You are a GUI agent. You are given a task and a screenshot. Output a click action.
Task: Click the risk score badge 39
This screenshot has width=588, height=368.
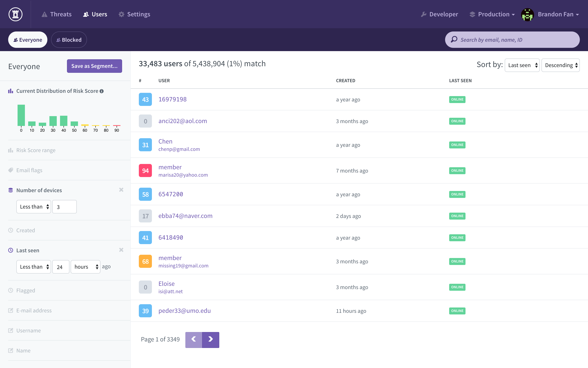click(145, 311)
